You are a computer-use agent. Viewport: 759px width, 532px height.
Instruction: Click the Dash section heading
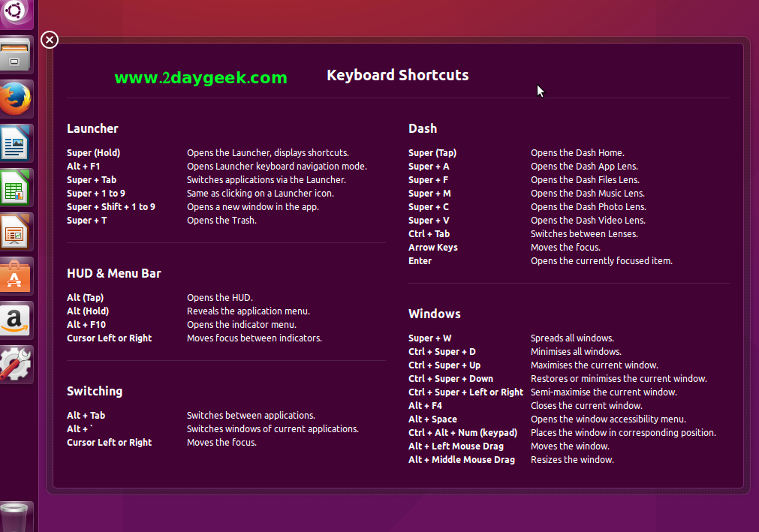(x=422, y=128)
